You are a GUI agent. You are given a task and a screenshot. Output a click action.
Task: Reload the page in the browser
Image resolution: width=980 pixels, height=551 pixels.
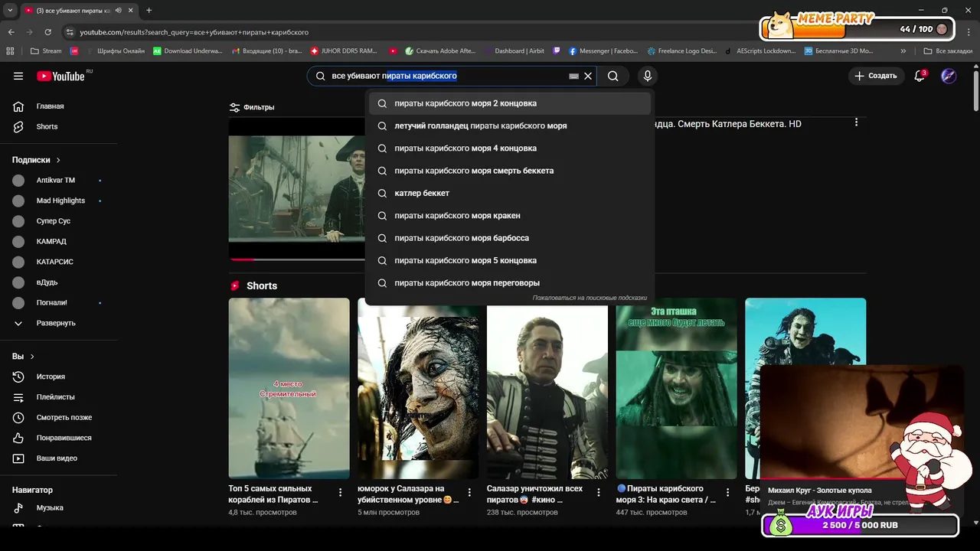47,32
